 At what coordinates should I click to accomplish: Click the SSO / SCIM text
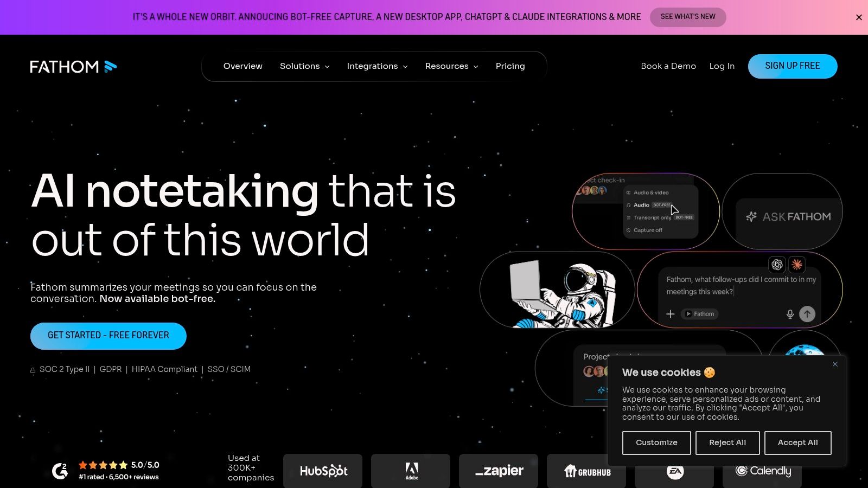pyautogui.click(x=229, y=369)
